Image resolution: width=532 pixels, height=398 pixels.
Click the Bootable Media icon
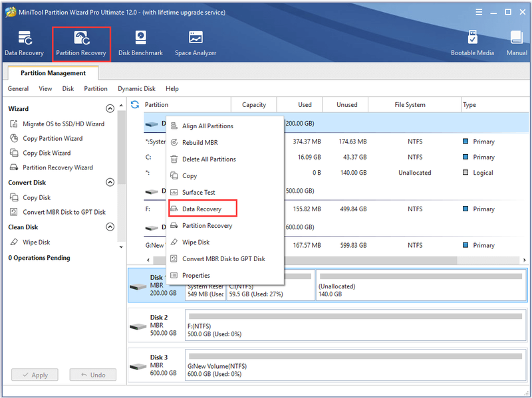click(472, 44)
